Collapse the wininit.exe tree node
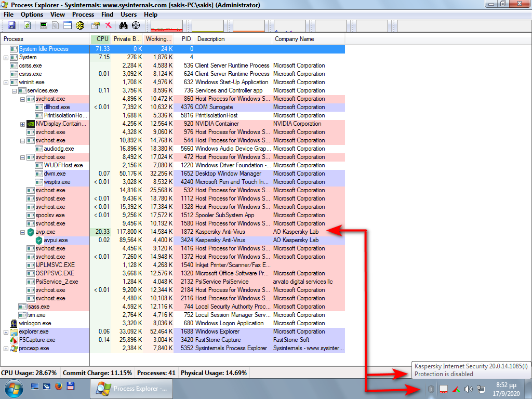Screen dimensions: 532x399 point(6,83)
